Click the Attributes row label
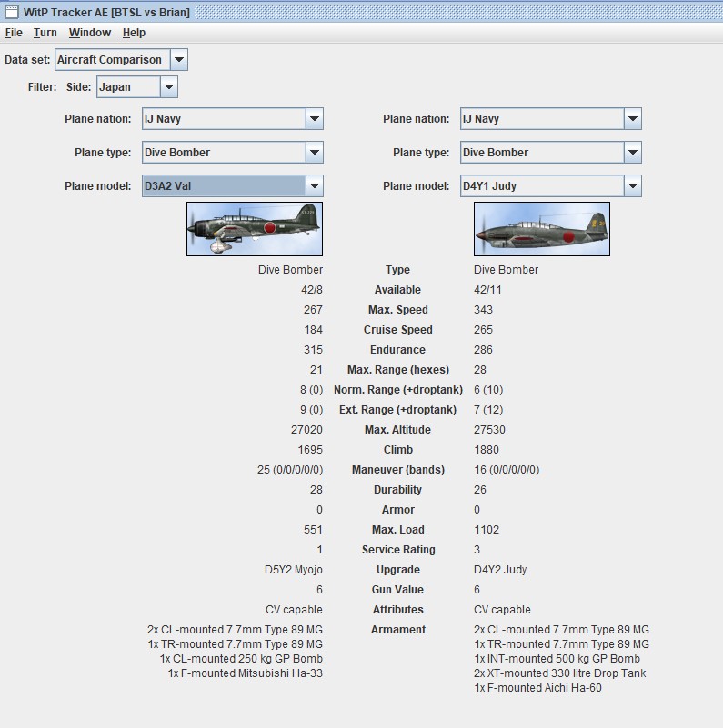This screenshot has width=723, height=728. [398, 610]
